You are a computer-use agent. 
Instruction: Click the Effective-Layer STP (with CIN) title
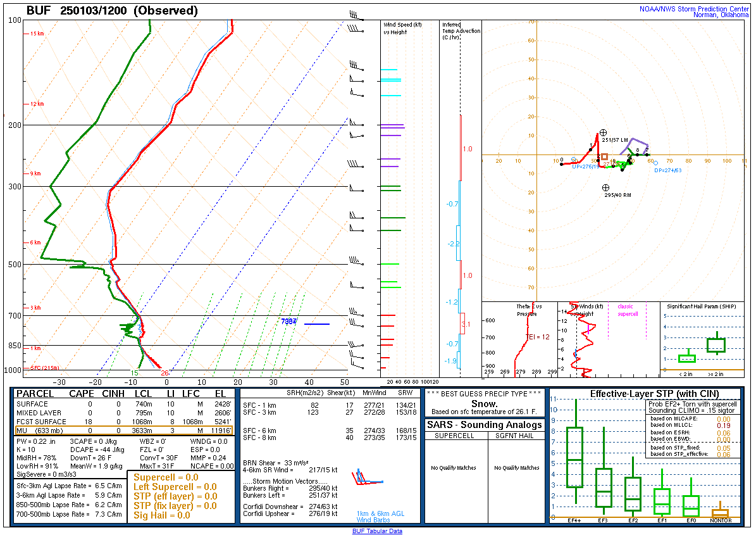644,394
